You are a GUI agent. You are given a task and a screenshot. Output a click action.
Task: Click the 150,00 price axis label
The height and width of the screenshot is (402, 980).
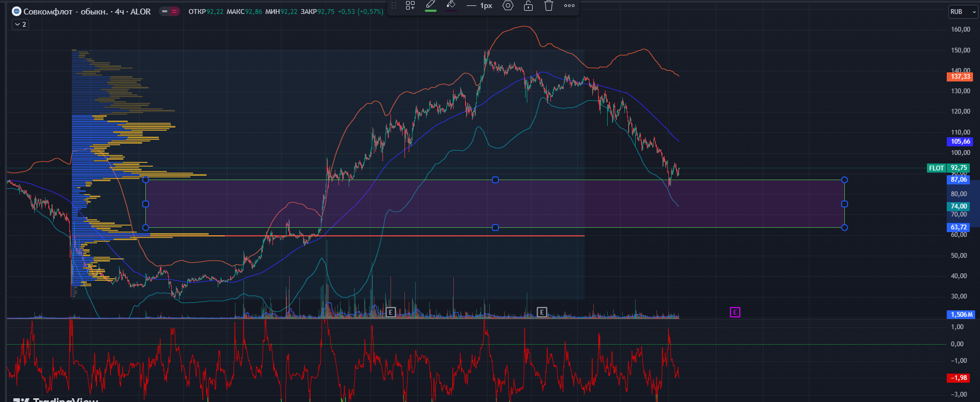tap(960, 50)
